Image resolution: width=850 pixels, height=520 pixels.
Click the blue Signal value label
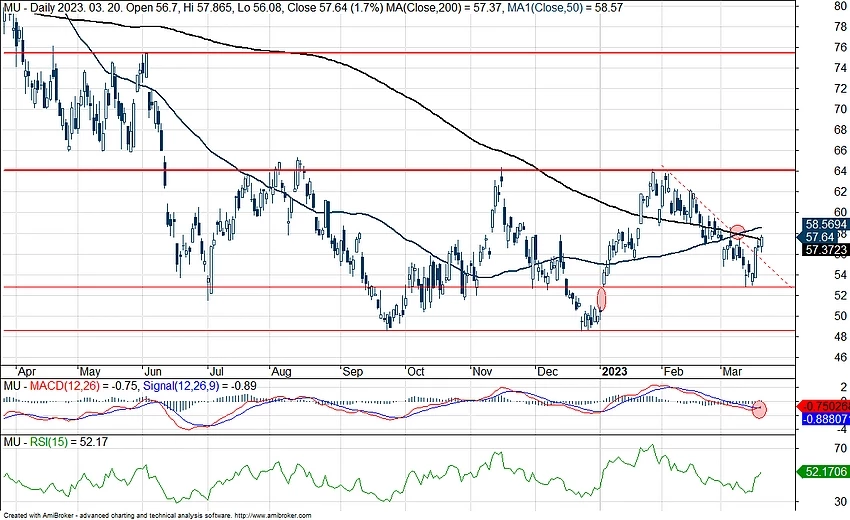825,419
